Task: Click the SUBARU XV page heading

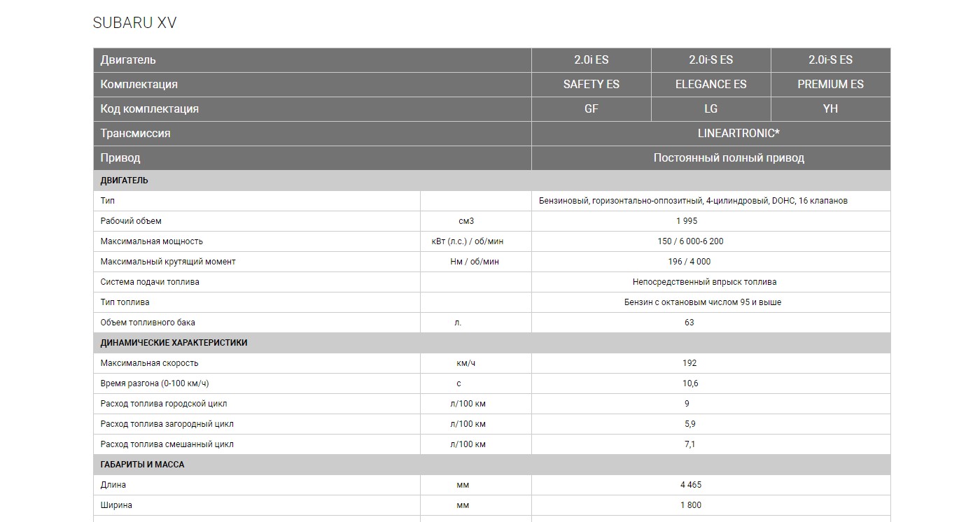Action: [x=134, y=23]
